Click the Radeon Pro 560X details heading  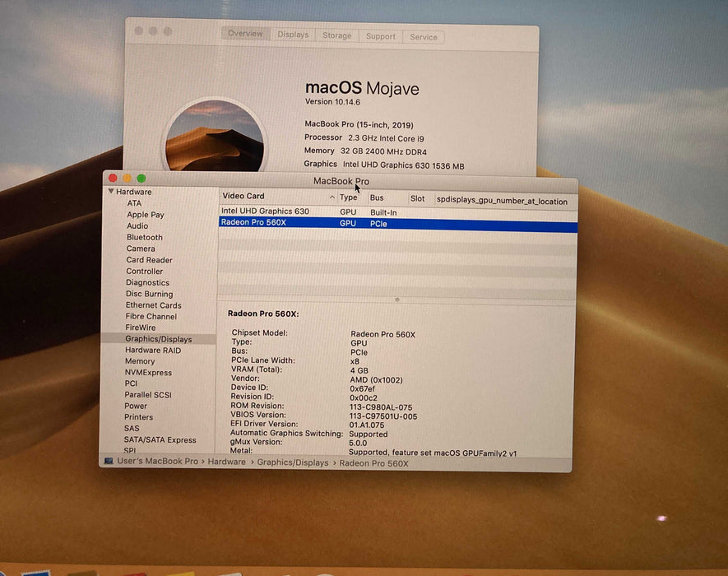click(263, 314)
